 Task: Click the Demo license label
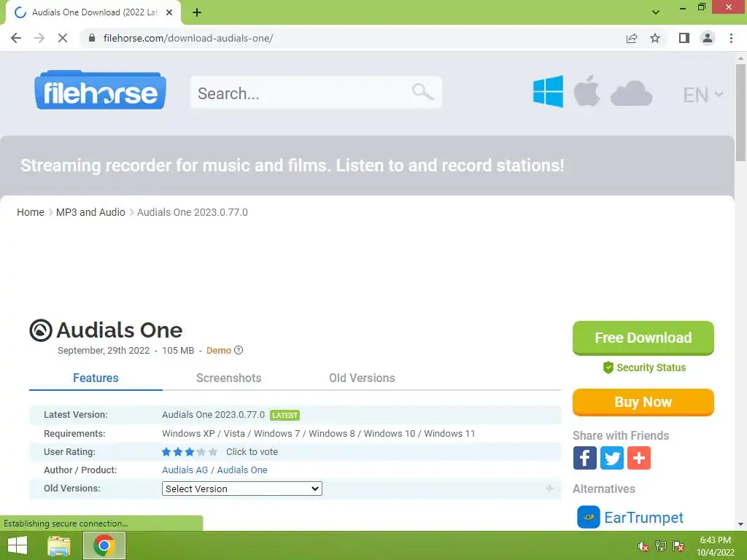coord(219,351)
